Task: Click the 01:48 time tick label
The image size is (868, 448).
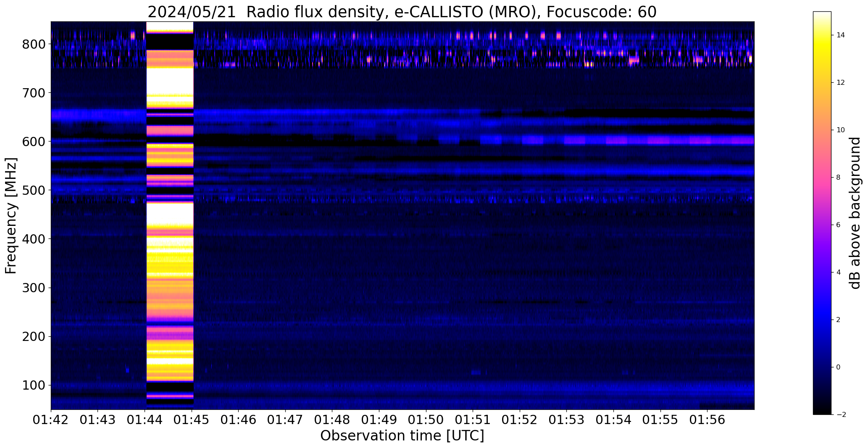Action: [332, 419]
